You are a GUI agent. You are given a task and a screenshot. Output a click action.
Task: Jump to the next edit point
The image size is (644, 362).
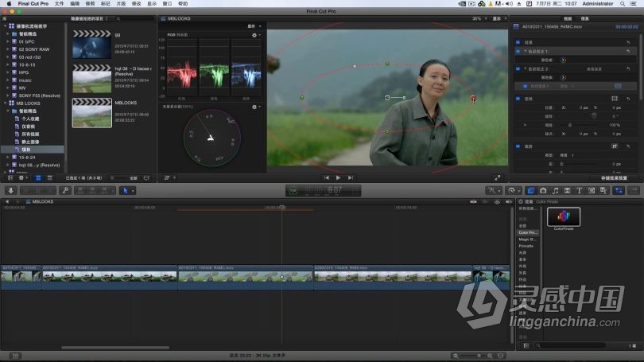pos(351,178)
